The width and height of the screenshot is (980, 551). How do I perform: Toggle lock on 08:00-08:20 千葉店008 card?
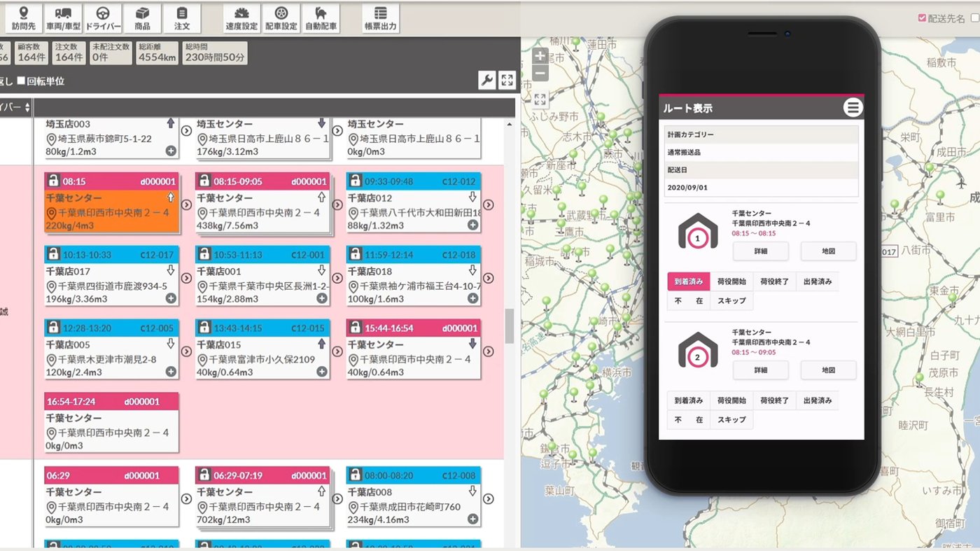[355, 475]
